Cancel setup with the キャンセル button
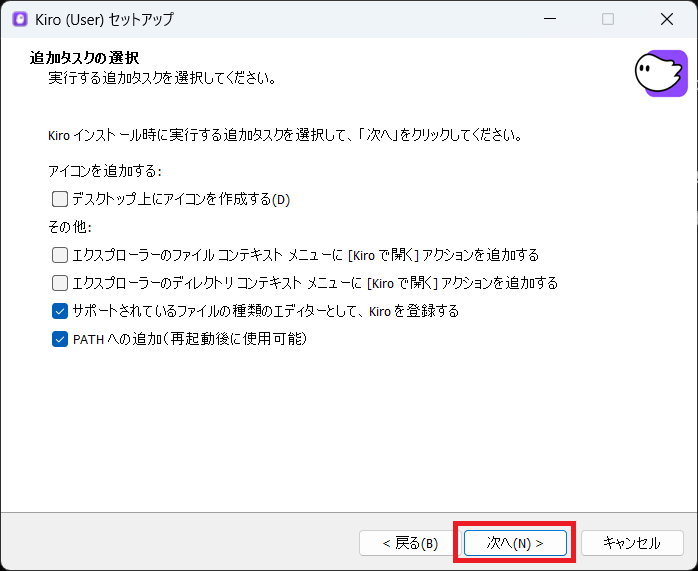698x571 pixels. tap(632, 543)
